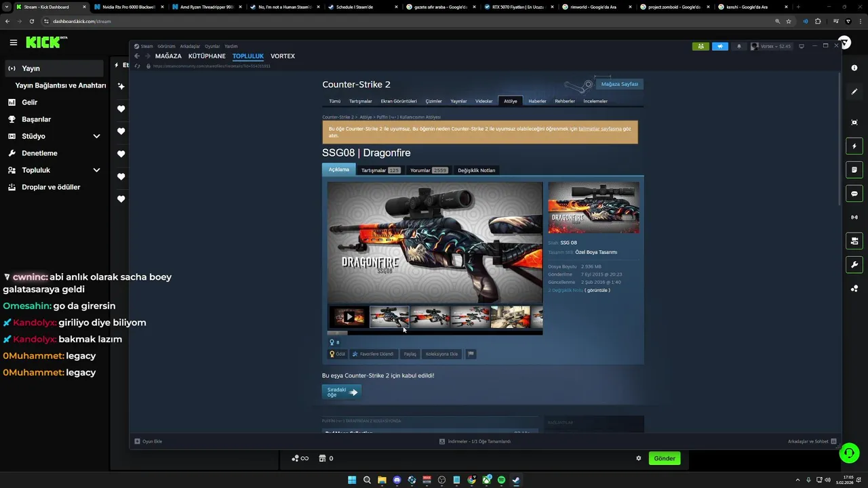Open the İncelemeler tab
Image resolution: width=868 pixels, height=488 pixels.
[595, 101]
